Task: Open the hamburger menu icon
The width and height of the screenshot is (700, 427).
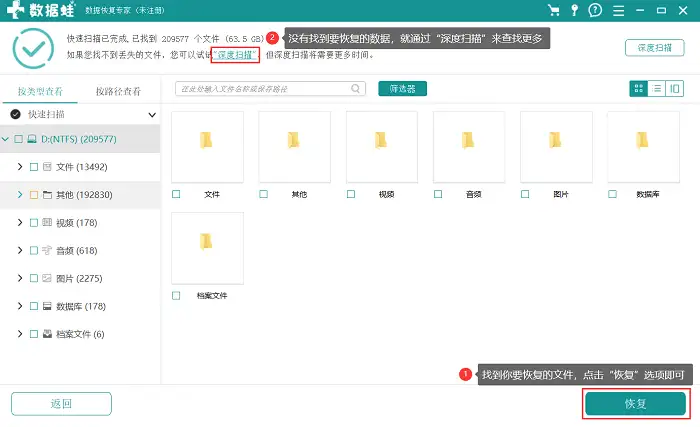Action: pyautogui.click(x=618, y=10)
